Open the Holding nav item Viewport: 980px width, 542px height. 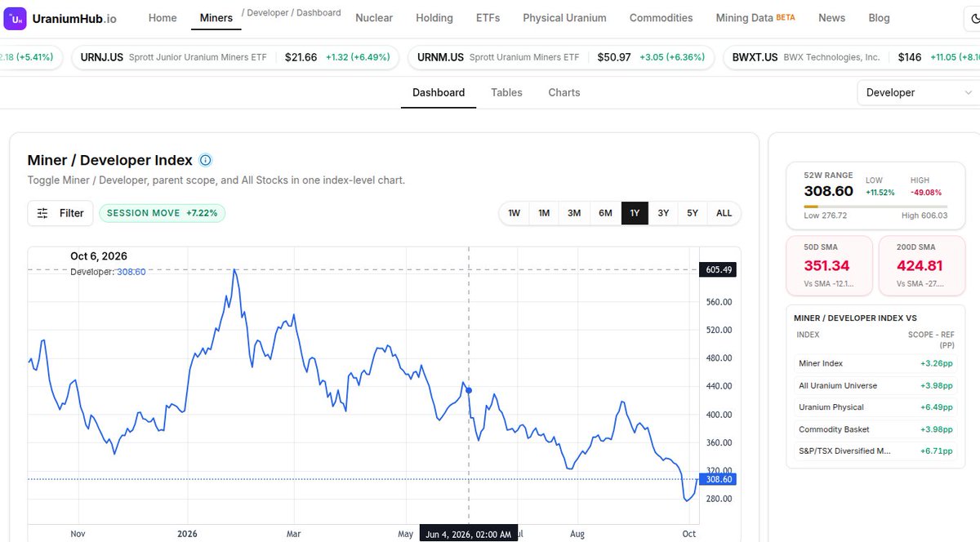(434, 18)
